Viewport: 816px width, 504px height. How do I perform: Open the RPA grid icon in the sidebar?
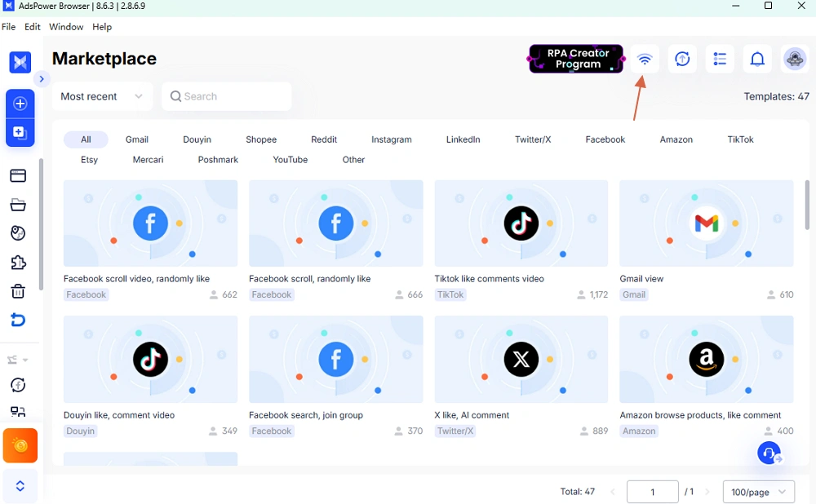coord(18,412)
